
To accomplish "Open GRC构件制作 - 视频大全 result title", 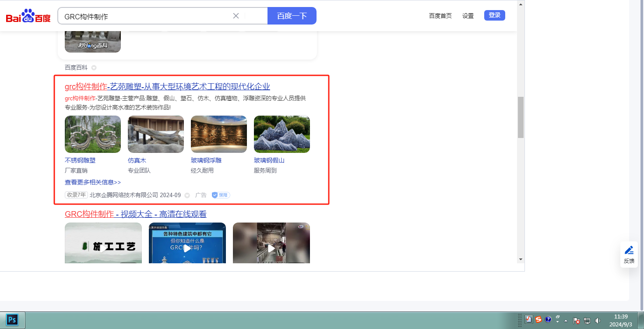I will pos(136,214).
